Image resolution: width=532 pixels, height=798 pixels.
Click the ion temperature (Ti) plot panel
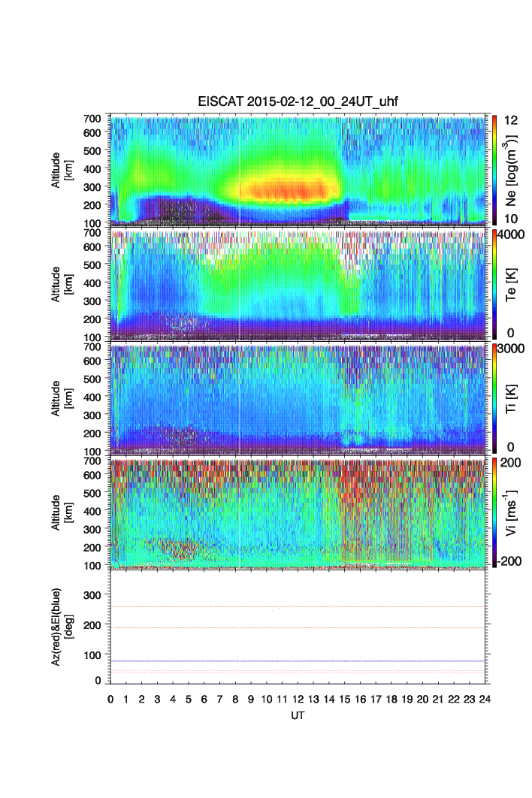[298, 398]
